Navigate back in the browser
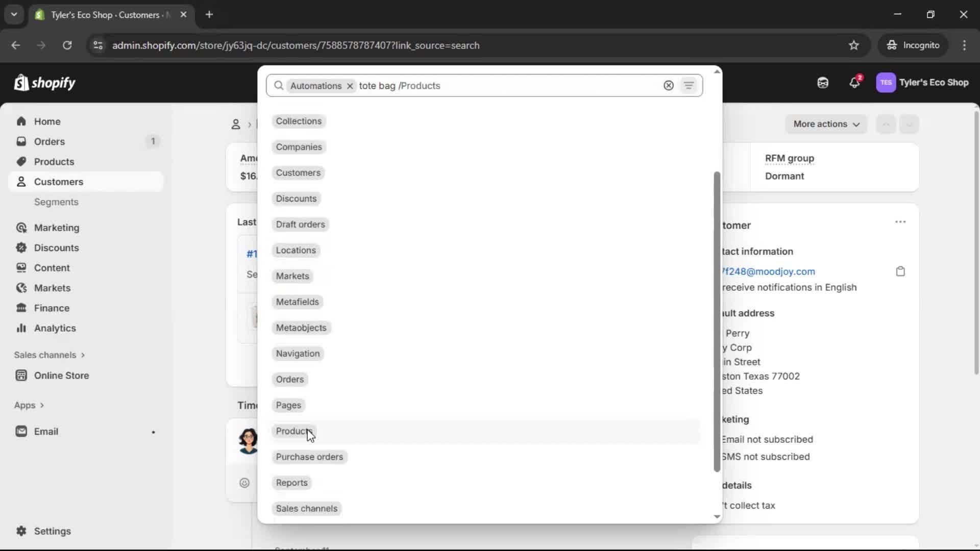 pos(16,45)
